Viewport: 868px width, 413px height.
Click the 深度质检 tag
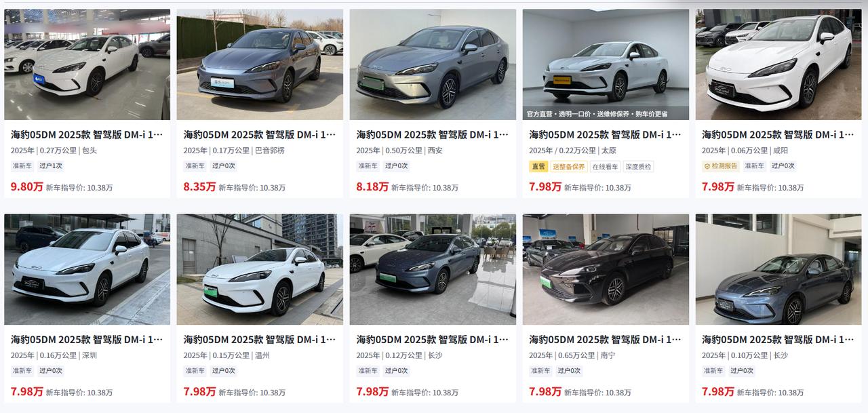click(x=638, y=166)
